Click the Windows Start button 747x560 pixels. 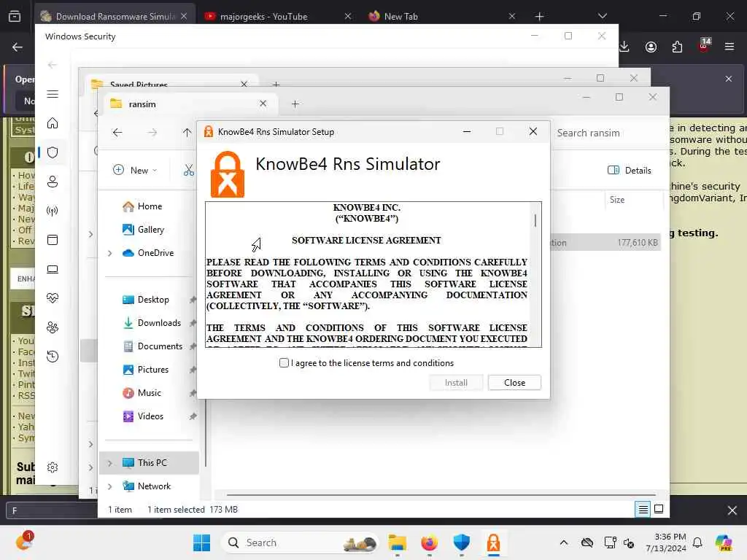(x=201, y=542)
